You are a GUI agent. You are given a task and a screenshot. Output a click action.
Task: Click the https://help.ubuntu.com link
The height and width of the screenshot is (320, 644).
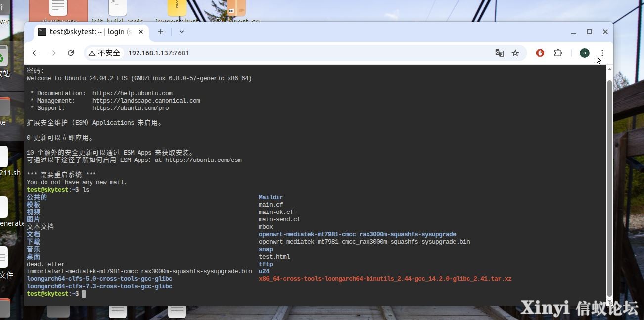click(132, 93)
